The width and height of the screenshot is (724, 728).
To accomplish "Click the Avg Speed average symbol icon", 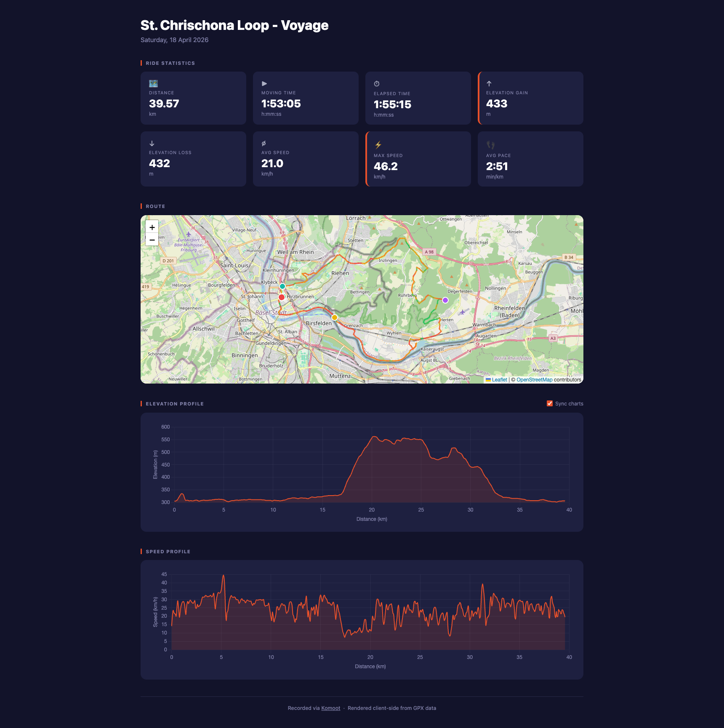I will (264, 143).
